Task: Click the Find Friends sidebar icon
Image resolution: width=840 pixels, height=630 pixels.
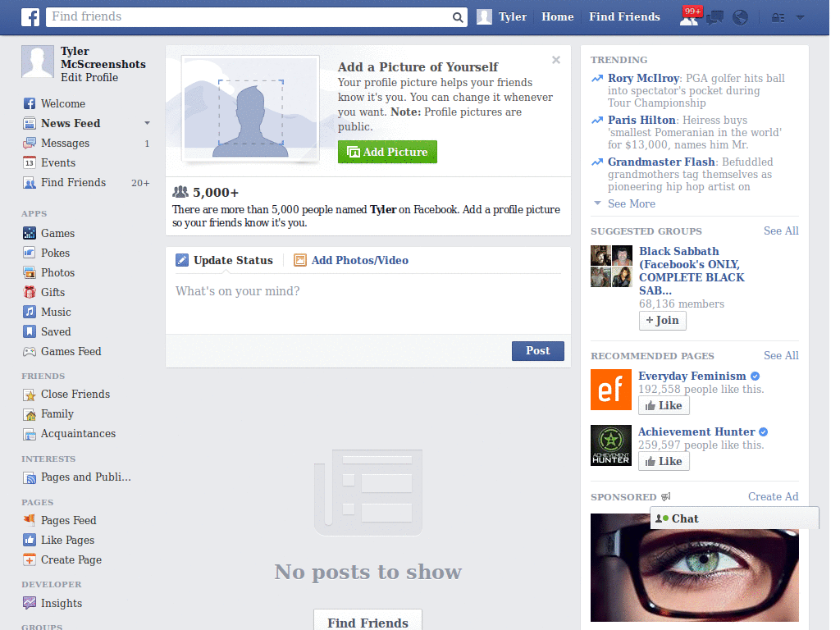Action: (30, 183)
